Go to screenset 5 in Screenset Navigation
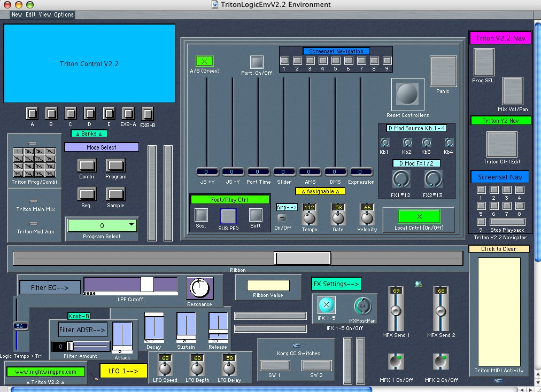 click(x=336, y=61)
